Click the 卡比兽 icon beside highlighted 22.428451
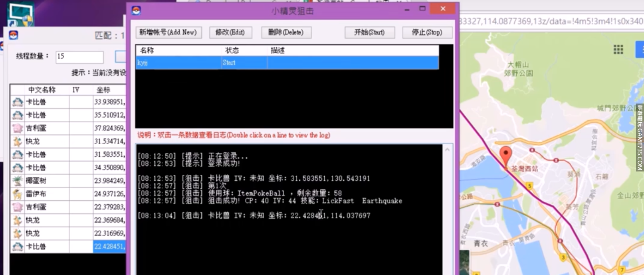The height and width of the screenshot is (275, 644). tap(18, 247)
